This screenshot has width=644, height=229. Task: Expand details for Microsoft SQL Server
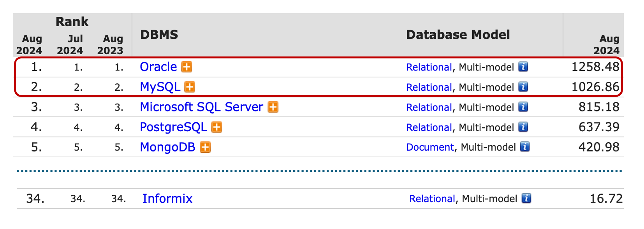point(273,107)
